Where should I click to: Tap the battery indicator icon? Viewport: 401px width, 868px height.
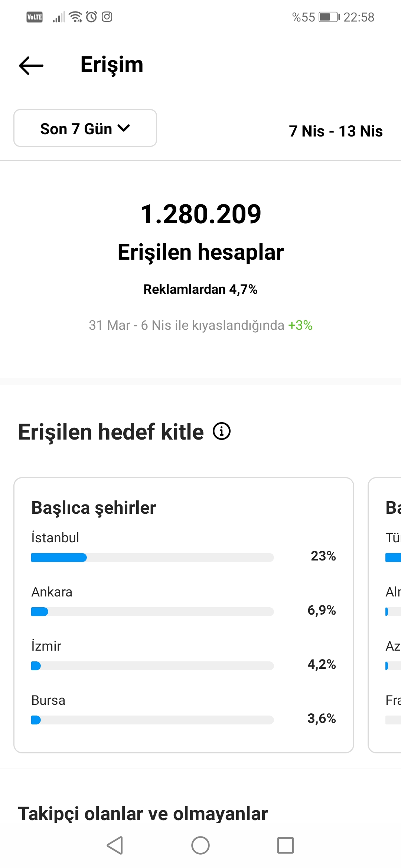pyautogui.click(x=329, y=17)
